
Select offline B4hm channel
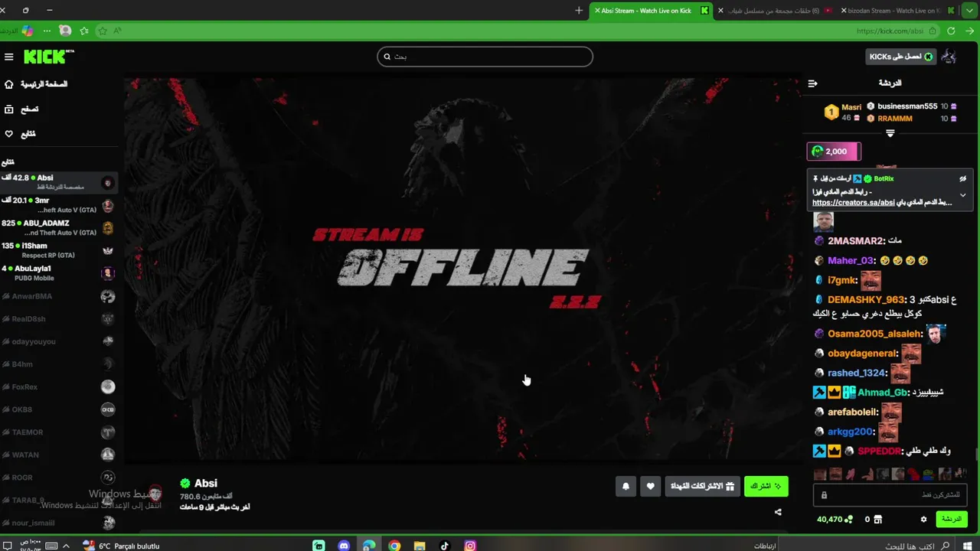click(x=59, y=364)
